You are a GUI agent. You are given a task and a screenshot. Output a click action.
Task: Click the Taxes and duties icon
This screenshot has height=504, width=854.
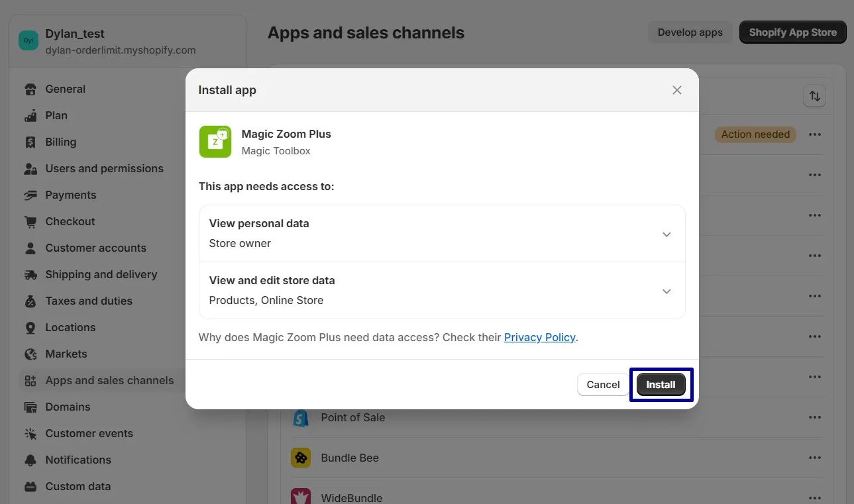(x=30, y=301)
